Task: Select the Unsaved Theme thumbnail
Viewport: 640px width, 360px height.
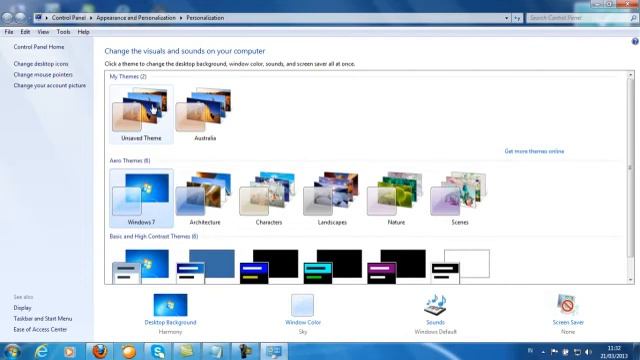Action: [x=141, y=114]
